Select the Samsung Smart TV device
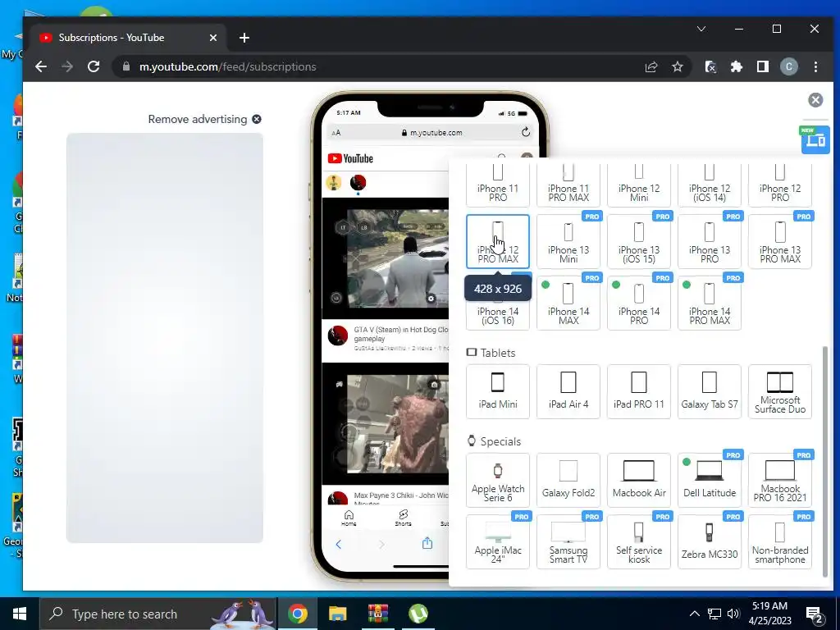This screenshot has height=630, width=840. click(568, 541)
